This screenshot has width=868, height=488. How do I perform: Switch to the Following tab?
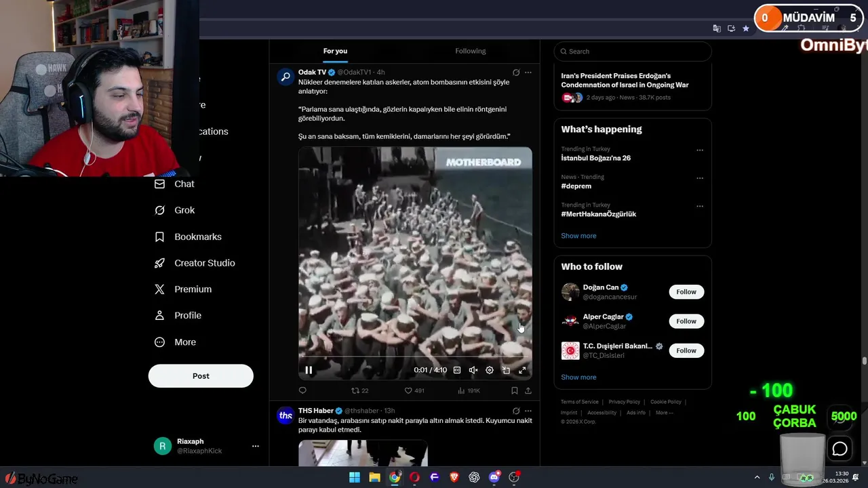[471, 51]
